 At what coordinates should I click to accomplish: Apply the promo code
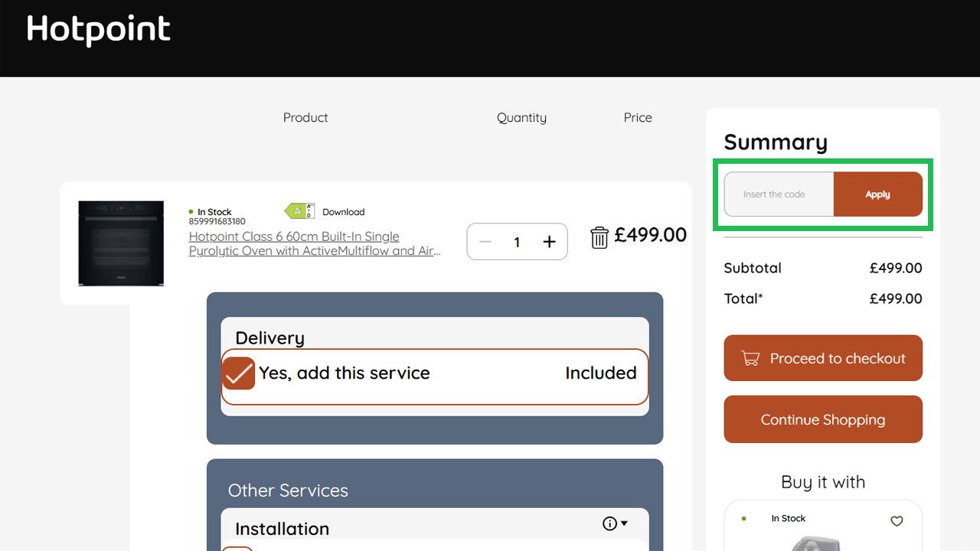click(x=877, y=194)
